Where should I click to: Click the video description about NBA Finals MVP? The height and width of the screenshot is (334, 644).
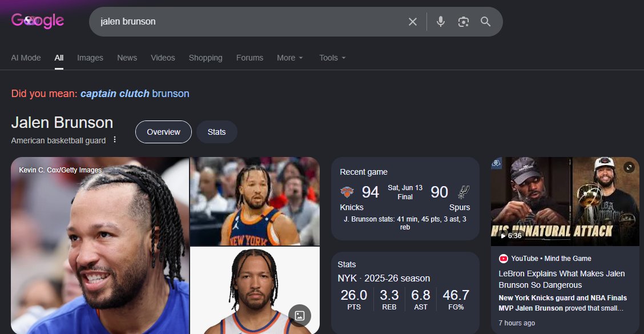563,303
